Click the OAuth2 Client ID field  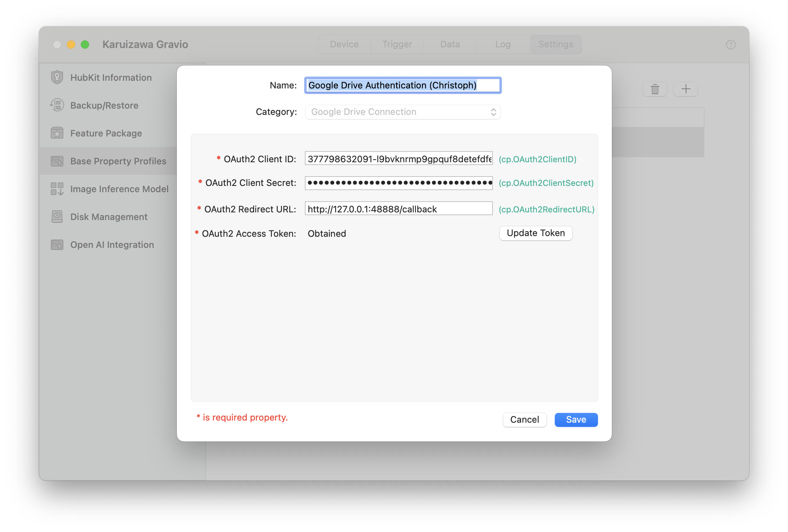(399, 159)
